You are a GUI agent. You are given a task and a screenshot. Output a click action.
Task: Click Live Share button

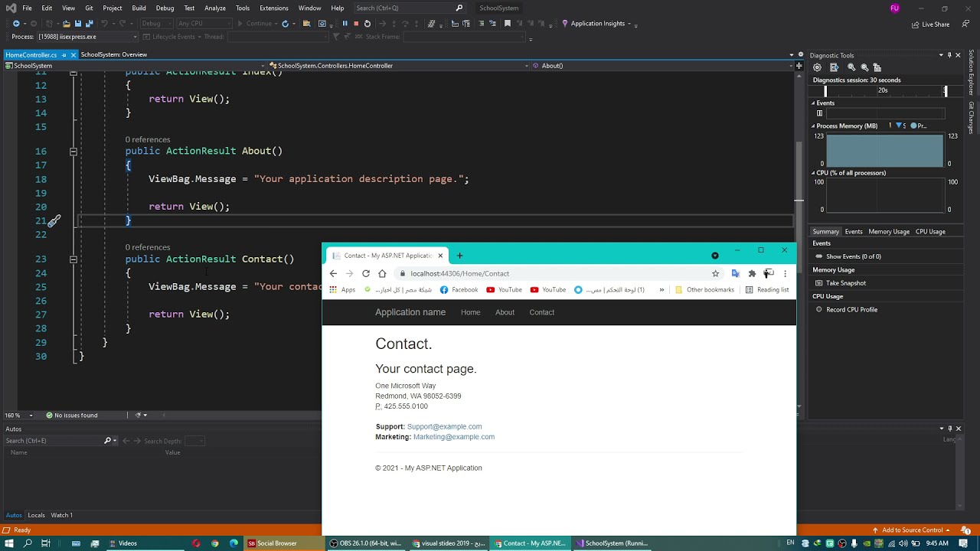click(930, 24)
